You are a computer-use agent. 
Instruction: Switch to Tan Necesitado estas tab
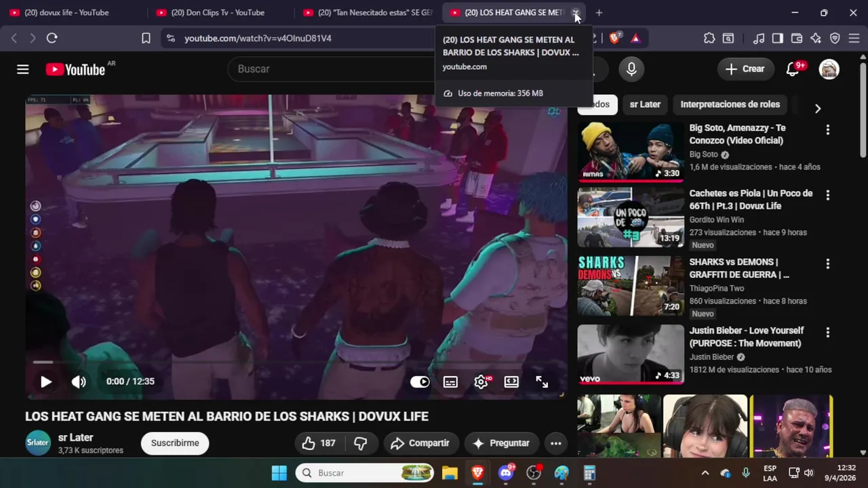tap(368, 12)
